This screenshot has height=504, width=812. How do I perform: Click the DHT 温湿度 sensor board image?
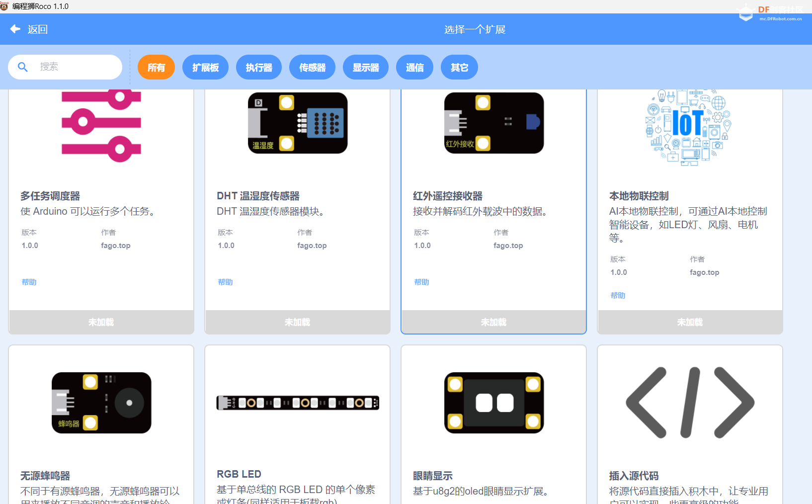298,123
